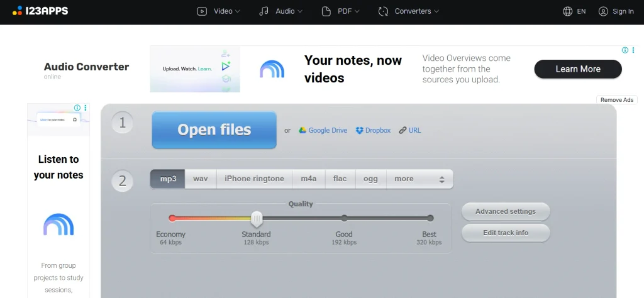Image resolution: width=644 pixels, height=298 pixels.
Task: Click the Converters circular arrows icon
Action: pos(383,11)
